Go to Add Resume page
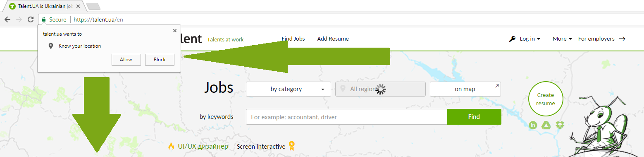This screenshot has height=157, width=644. click(x=333, y=39)
